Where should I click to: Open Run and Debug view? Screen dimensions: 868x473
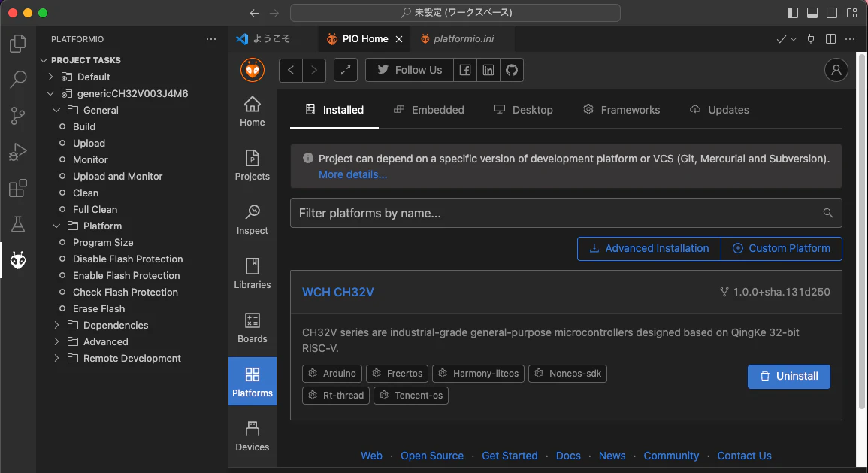coord(18,152)
